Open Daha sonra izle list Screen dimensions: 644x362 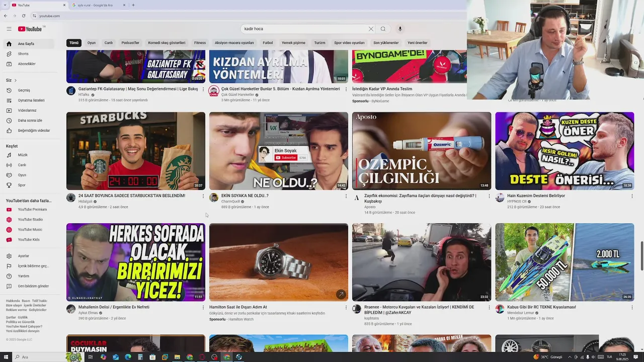[30, 121]
